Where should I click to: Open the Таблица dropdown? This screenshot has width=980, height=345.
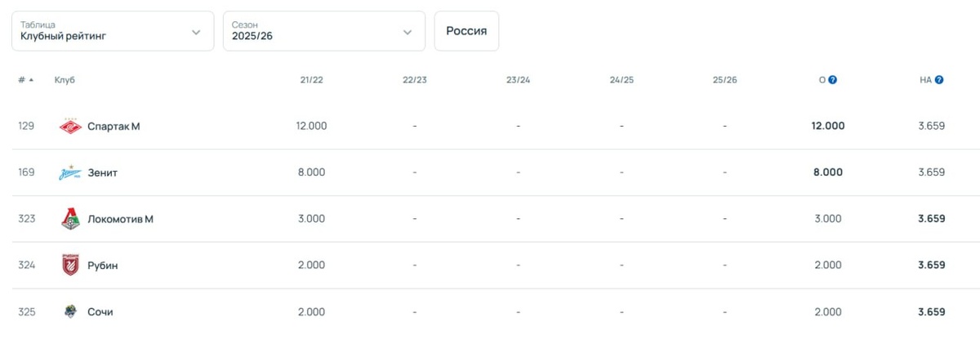pyautogui.click(x=113, y=31)
